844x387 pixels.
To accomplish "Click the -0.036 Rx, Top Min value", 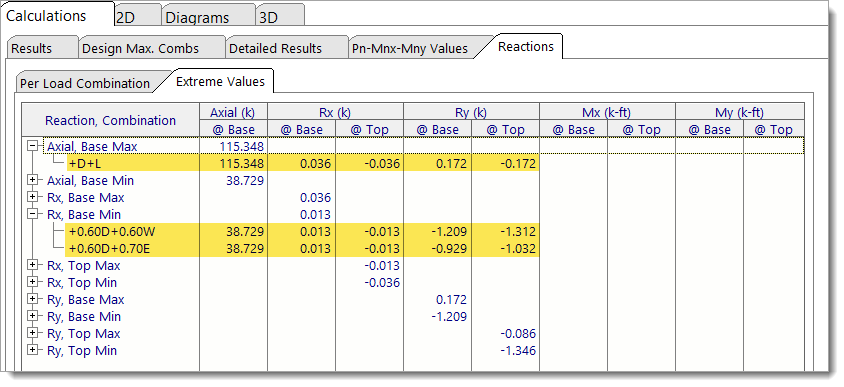I will pyautogui.click(x=382, y=283).
